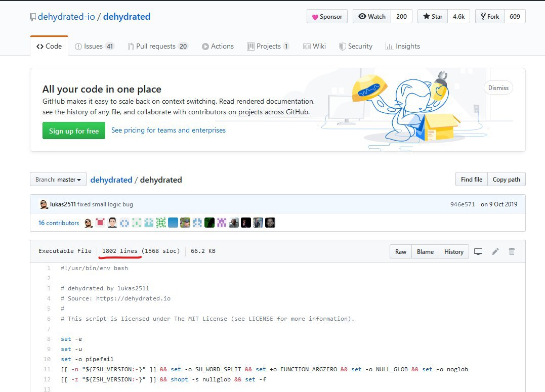Click the red pixel contributor avatar
This screenshot has width=545, height=392.
tap(100, 223)
